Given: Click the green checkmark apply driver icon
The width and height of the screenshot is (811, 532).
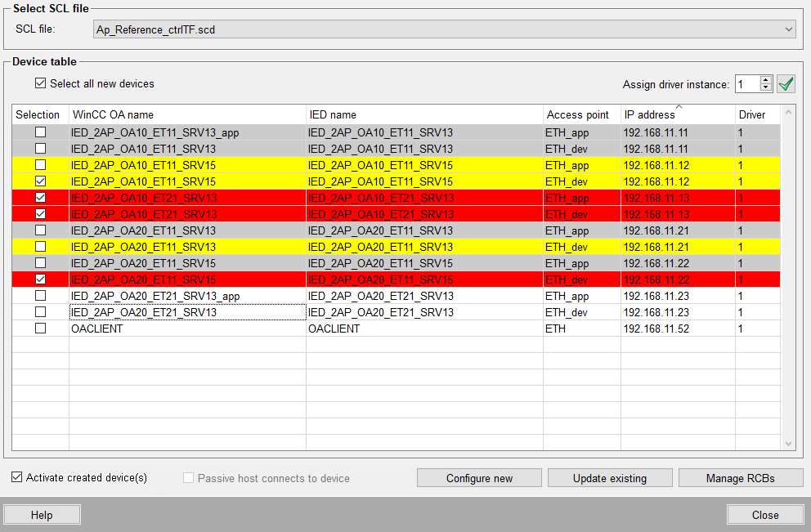Looking at the screenshot, I should click(786, 84).
